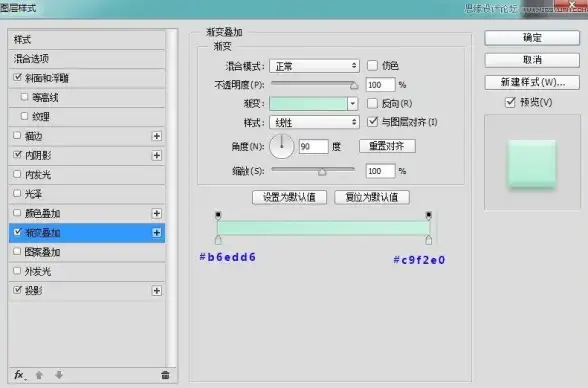The height and width of the screenshot is (388, 588).
Task: Enable 图案叠加 pattern overlay checkbox
Action: point(17,251)
